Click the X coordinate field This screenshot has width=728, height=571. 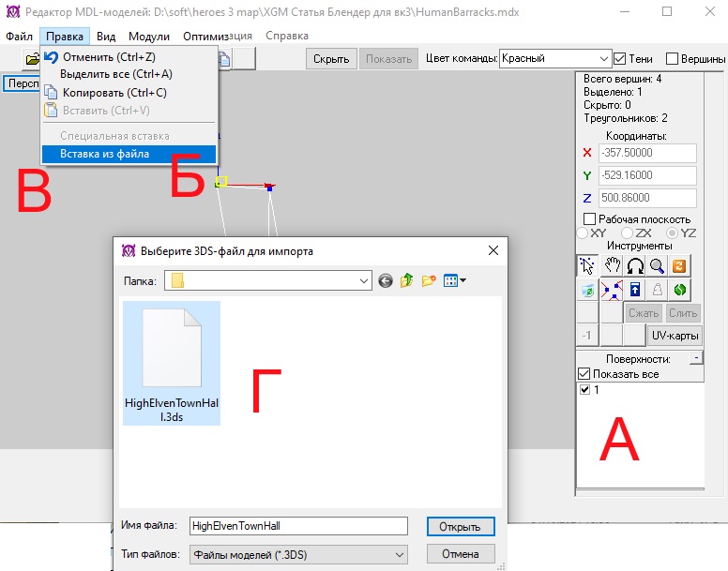[x=647, y=153]
